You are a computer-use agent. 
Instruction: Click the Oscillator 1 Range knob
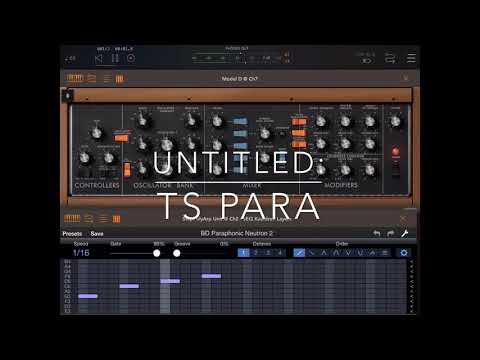pyautogui.click(x=142, y=119)
